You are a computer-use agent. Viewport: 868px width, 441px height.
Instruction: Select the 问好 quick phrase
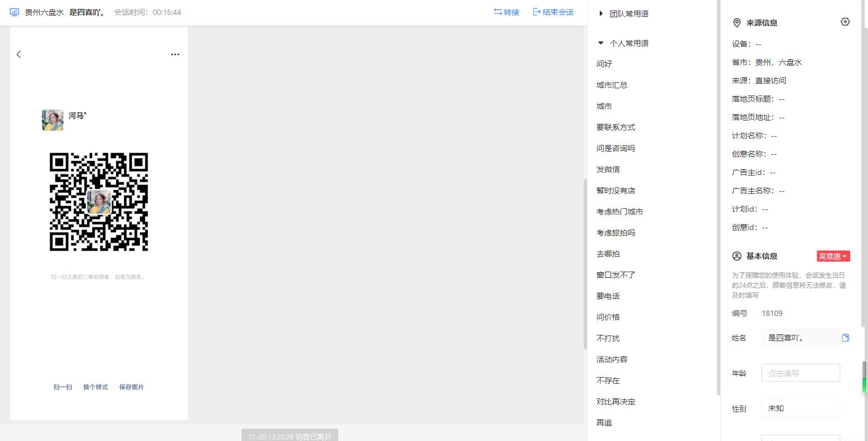pyautogui.click(x=604, y=64)
